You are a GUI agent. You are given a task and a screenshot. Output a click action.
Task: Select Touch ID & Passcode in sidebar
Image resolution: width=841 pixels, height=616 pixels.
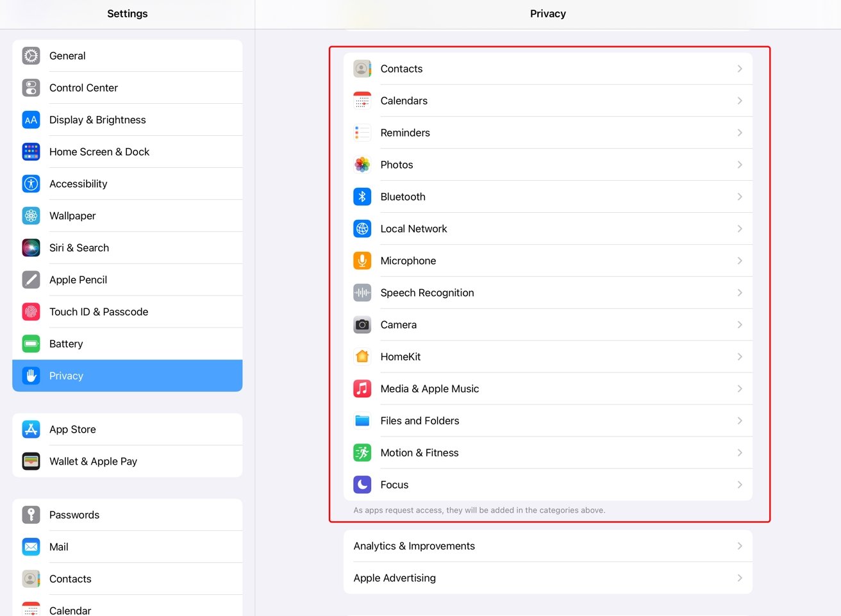99,312
